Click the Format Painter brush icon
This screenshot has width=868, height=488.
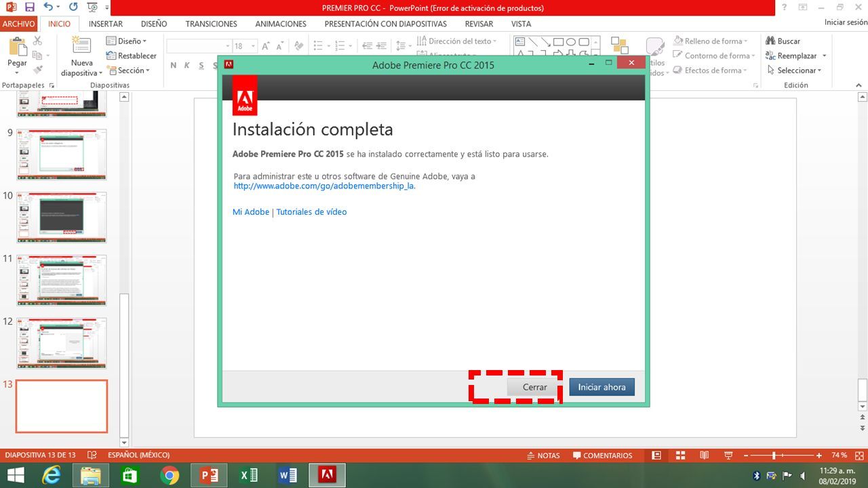click(x=38, y=69)
